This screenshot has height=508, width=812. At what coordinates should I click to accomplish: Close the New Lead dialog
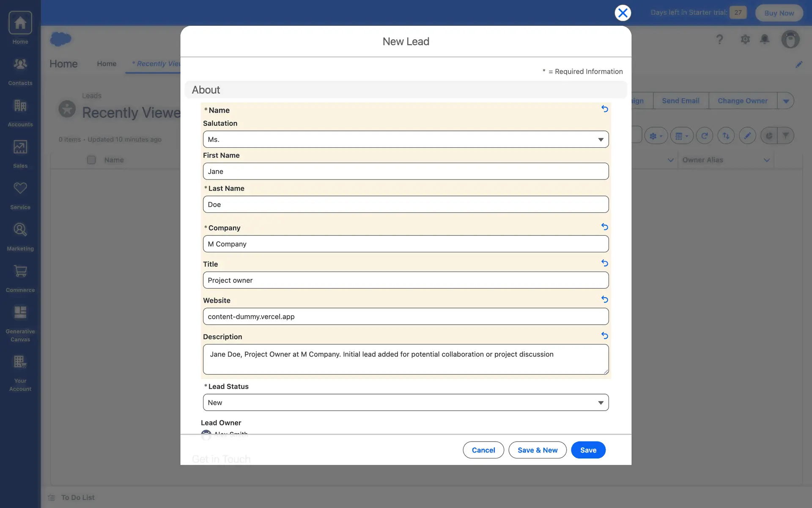coord(623,13)
